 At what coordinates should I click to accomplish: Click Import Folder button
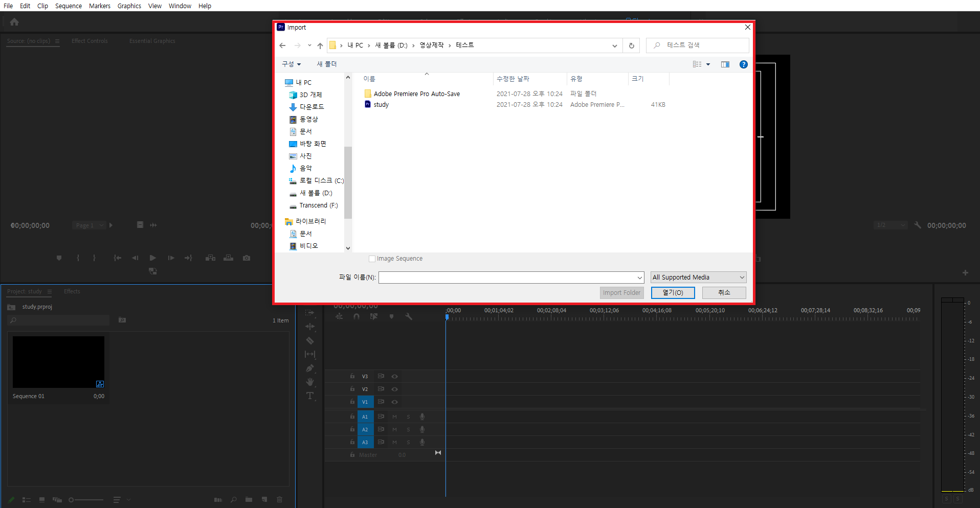point(621,293)
